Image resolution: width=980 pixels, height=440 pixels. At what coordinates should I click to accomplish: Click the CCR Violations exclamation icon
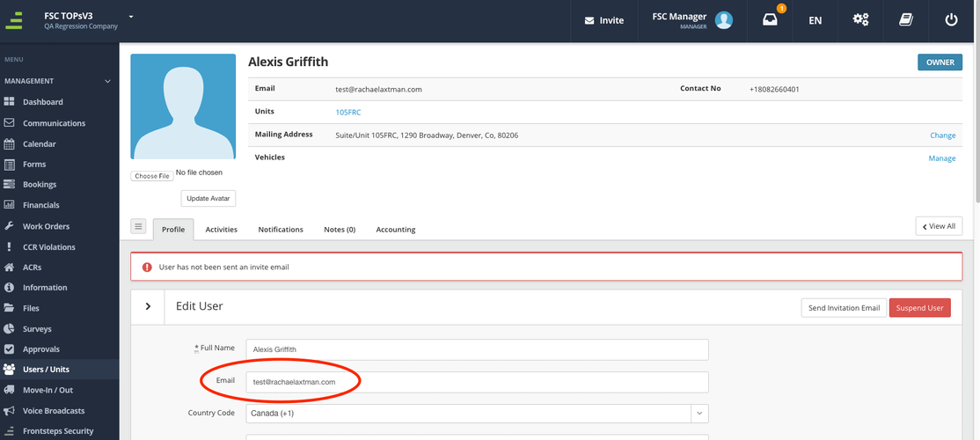(x=10, y=247)
